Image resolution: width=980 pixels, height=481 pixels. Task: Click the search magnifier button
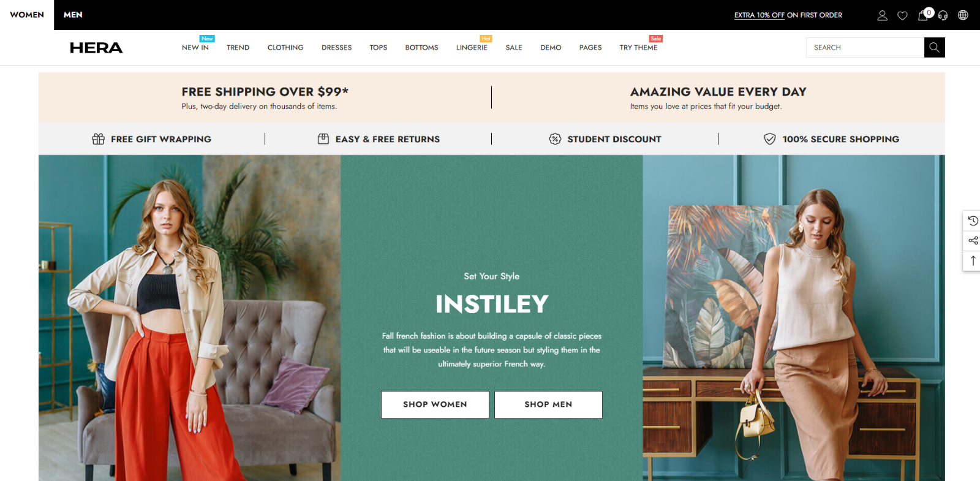[x=934, y=47]
